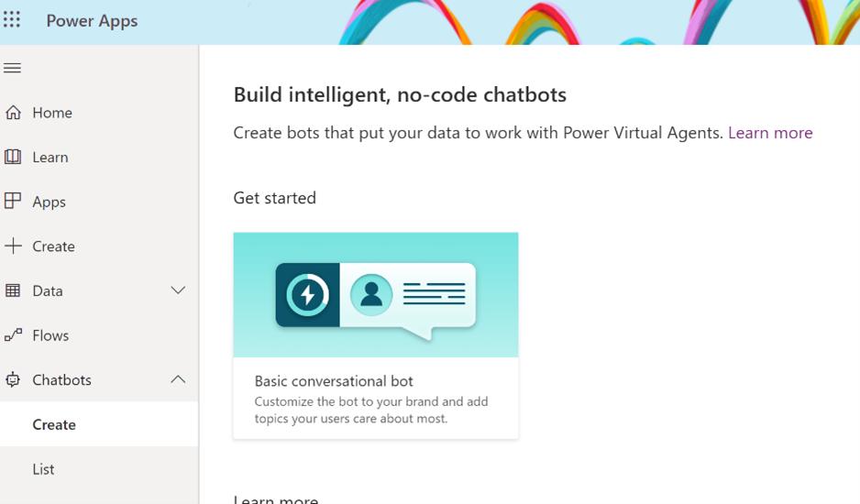Expand the Data section chevron
The width and height of the screenshot is (860, 504).
[178, 290]
